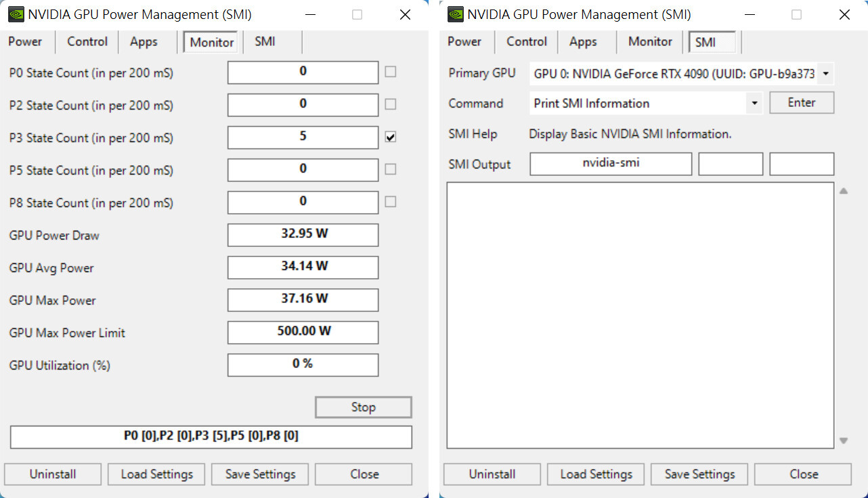868x498 pixels.
Task: Enable the P0 State Count checkbox
Action: 391,71
